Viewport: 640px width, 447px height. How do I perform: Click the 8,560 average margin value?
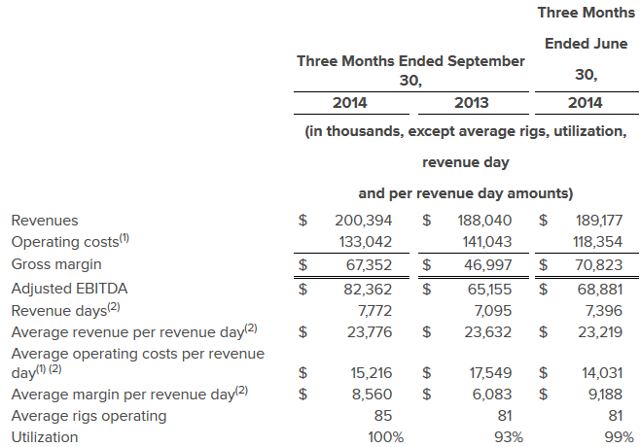click(372, 395)
